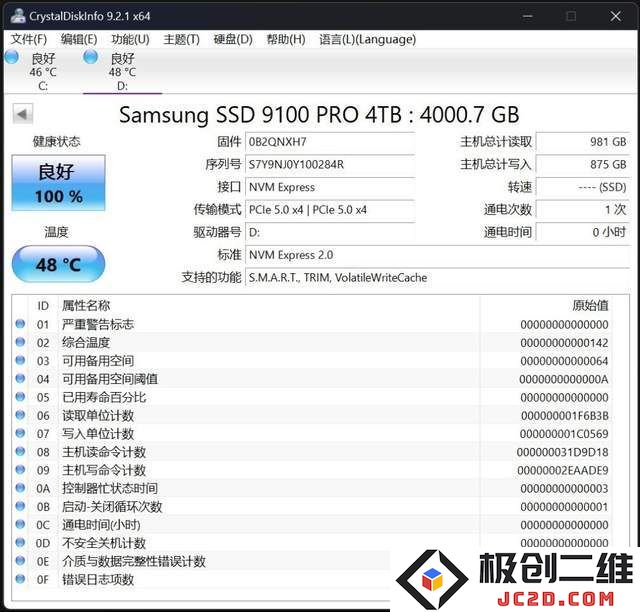Click the status dot for attribute 02 综合温度

(20, 342)
